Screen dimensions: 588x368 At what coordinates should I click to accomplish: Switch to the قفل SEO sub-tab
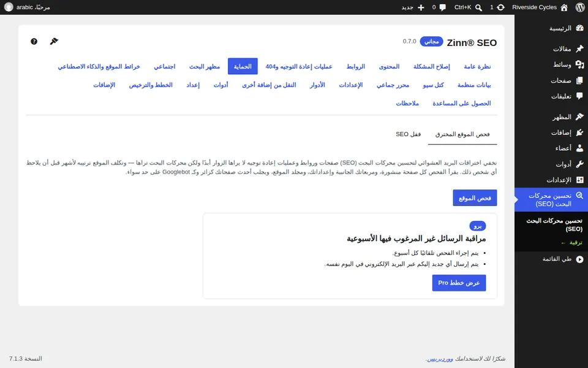(x=408, y=134)
